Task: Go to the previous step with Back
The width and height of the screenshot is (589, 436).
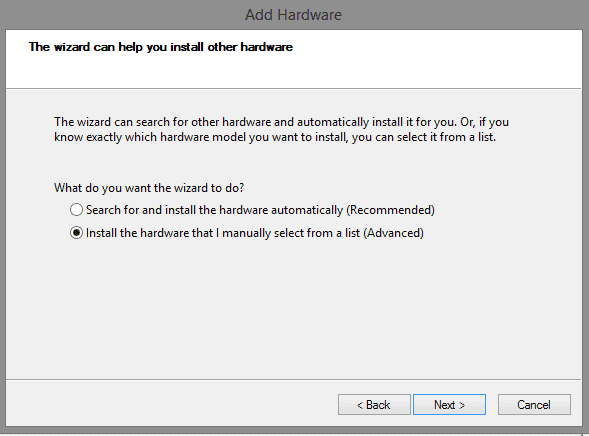Action: click(374, 404)
